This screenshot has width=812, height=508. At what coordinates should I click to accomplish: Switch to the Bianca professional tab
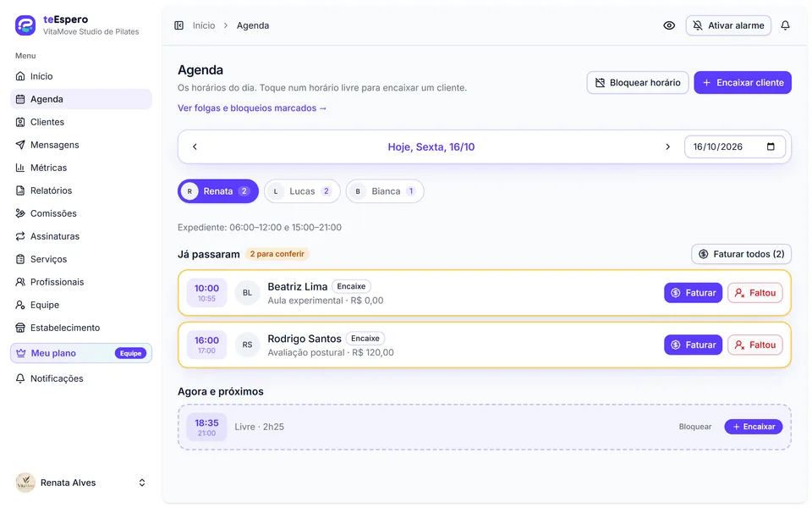tap(385, 191)
